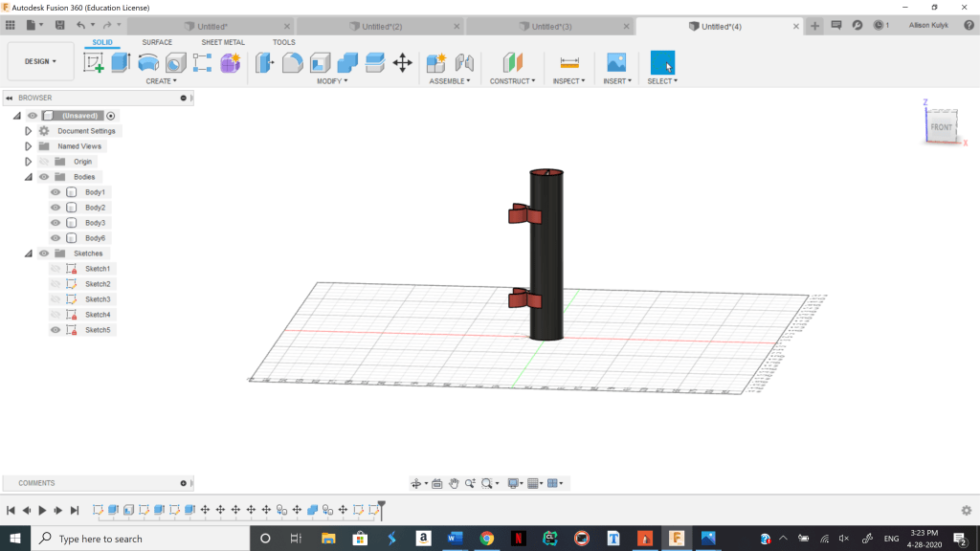
Task: Open the MODIFY menu
Action: tap(332, 81)
